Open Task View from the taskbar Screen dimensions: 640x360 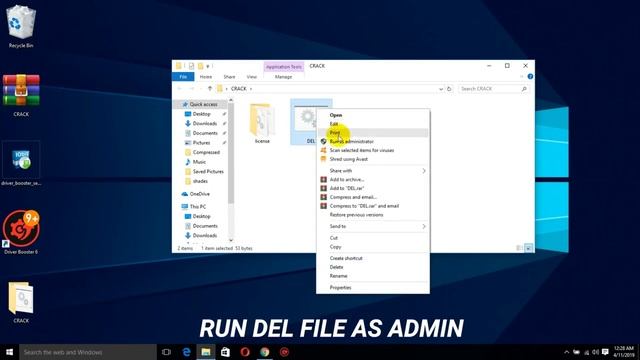[166, 352]
